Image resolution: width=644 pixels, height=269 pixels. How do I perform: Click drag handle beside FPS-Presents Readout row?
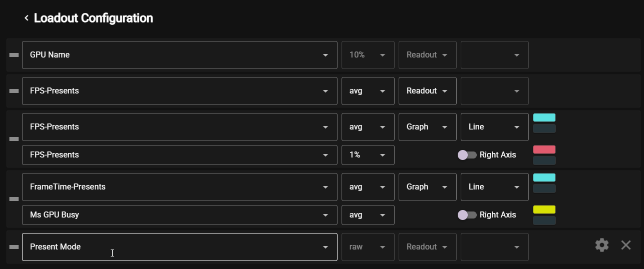(14, 91)
